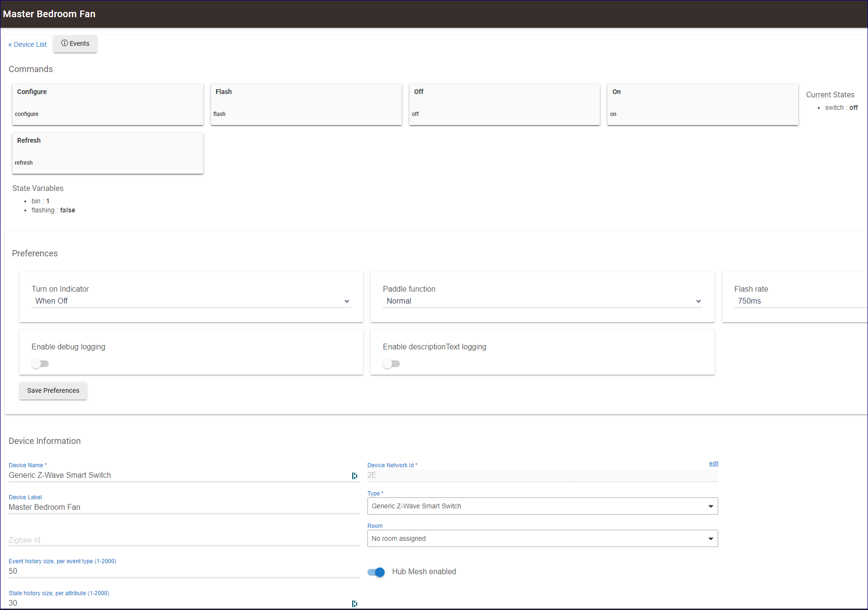868x610 pixels.
Task: Open the Turn on Indicator dropdown
Action: pos(191,301)
